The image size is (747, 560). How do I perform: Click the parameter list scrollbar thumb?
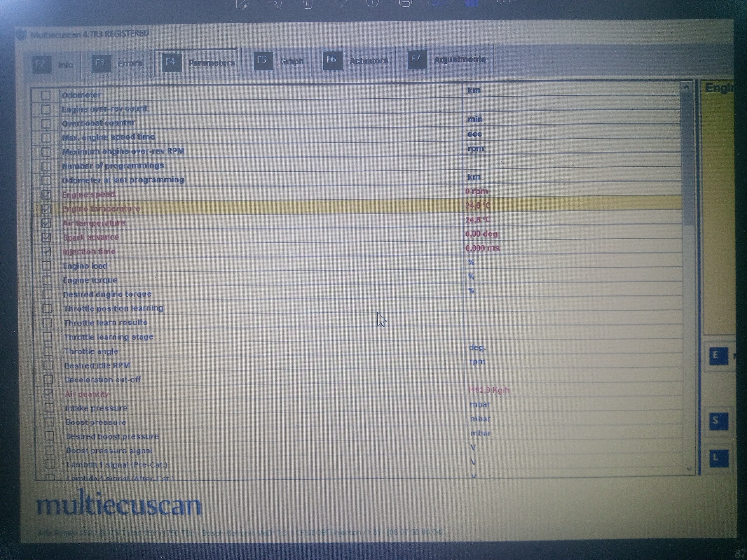[x=687, y=159]
